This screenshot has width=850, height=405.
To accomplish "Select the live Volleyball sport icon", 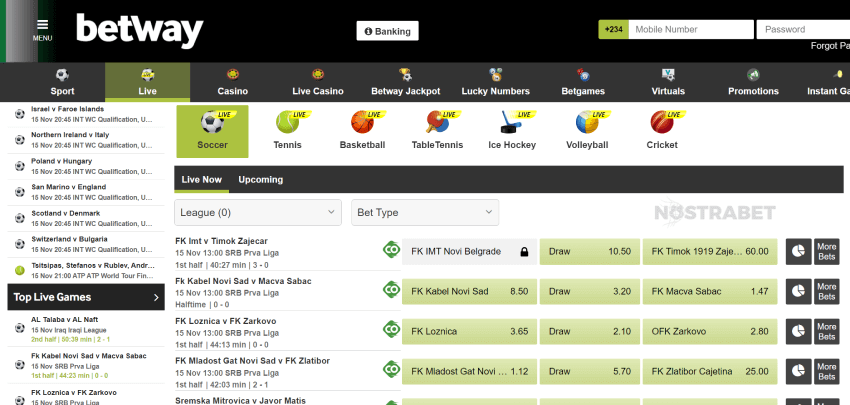I will pyautogui.click(x=587, y=131).
